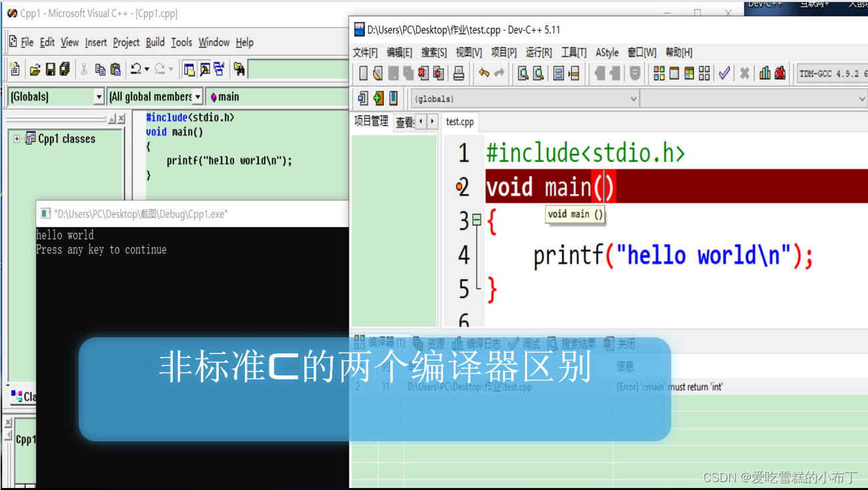Click Delete profiling information icon in Dev-C++

click(x=780, y=73)
